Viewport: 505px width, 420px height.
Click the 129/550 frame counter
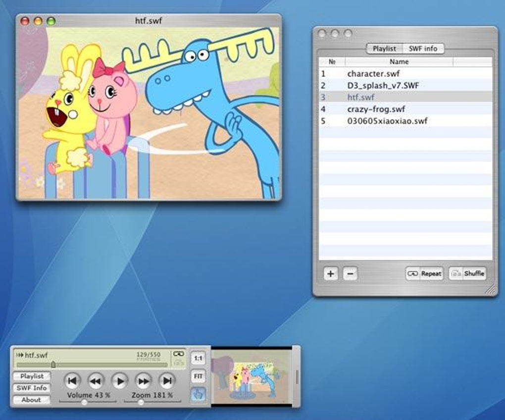click(148, 354)
